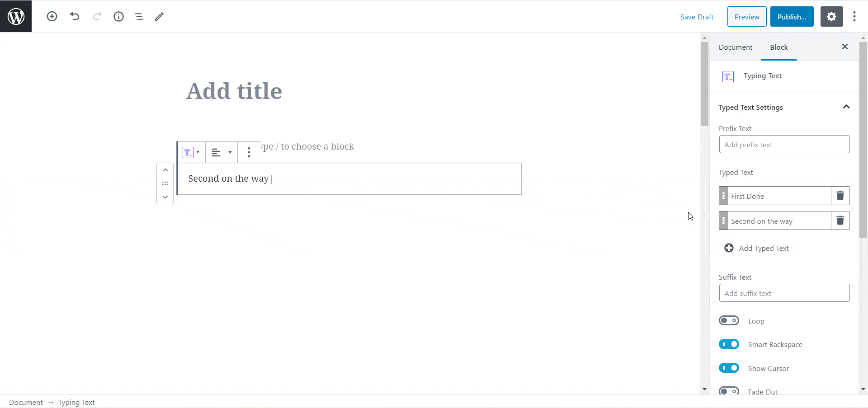The image size is (868, 408).
Task: Open the text alignment dropdown
Action: pyautogui.click(x=221, y=152)
